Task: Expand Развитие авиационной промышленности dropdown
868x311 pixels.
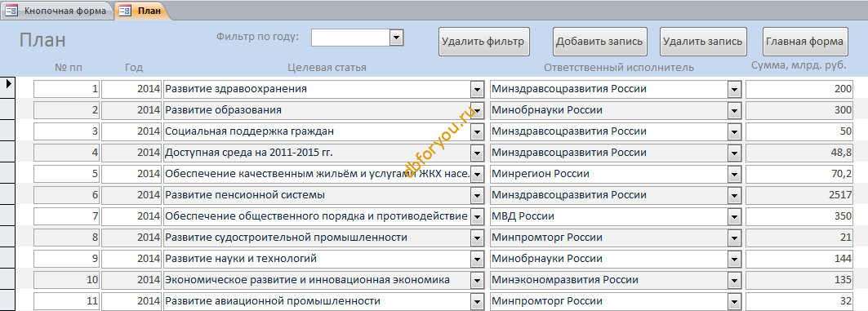Action: (x=477, y=301)
